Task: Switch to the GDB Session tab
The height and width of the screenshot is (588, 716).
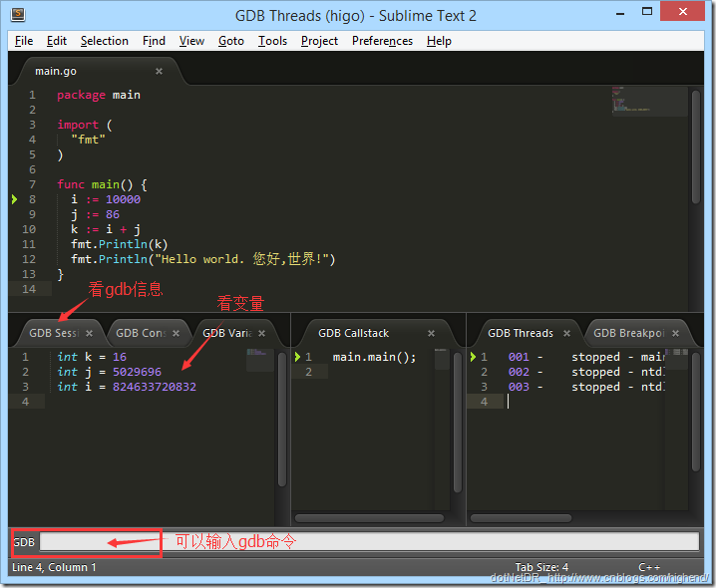Action: point(54,333)
